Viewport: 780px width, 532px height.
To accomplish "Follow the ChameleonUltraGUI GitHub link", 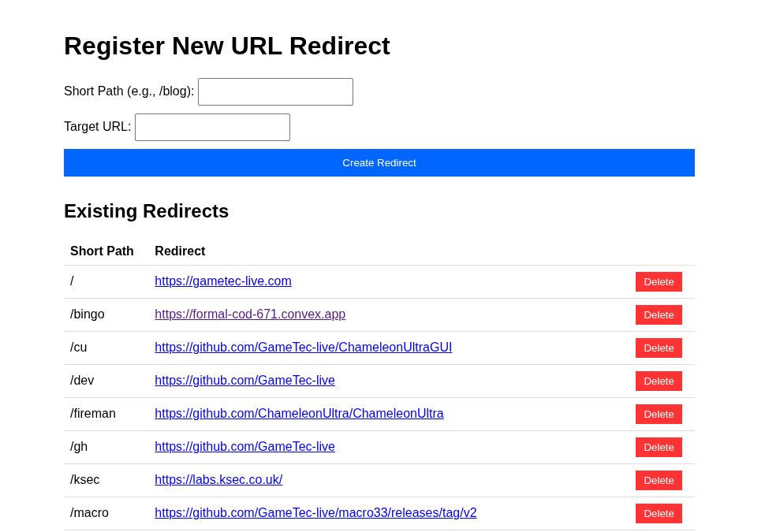I will pos(303,348).
